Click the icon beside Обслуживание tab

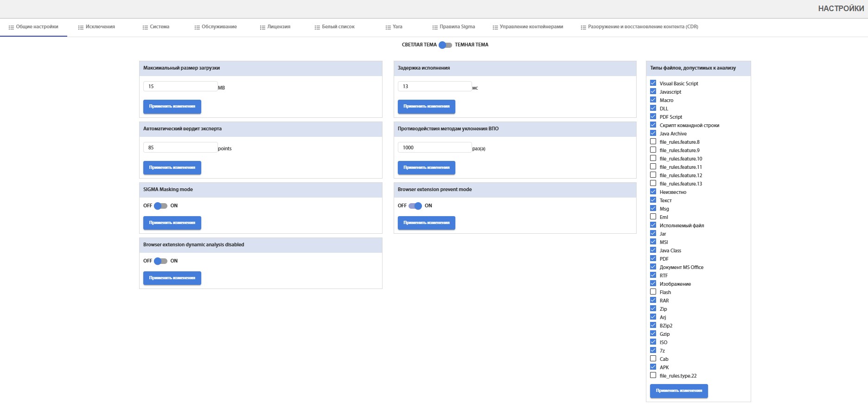197,27
